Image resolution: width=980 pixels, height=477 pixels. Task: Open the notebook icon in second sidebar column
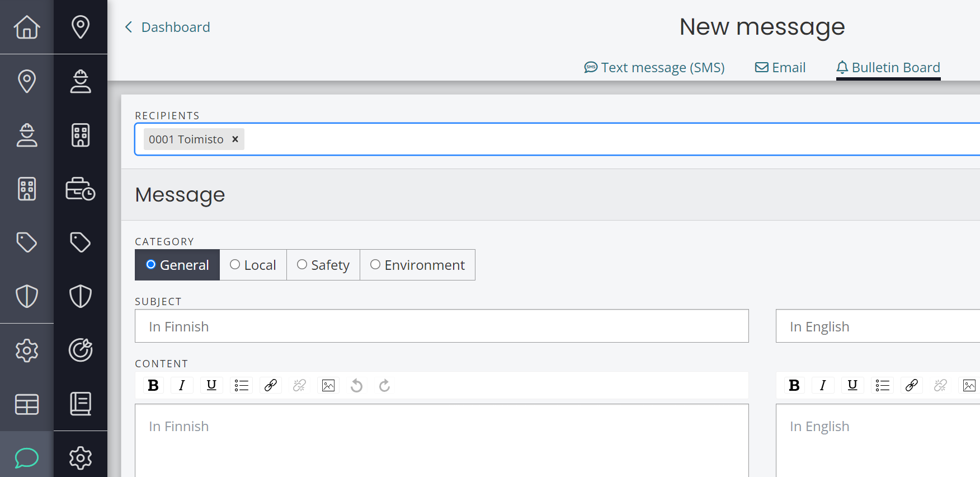81,404
